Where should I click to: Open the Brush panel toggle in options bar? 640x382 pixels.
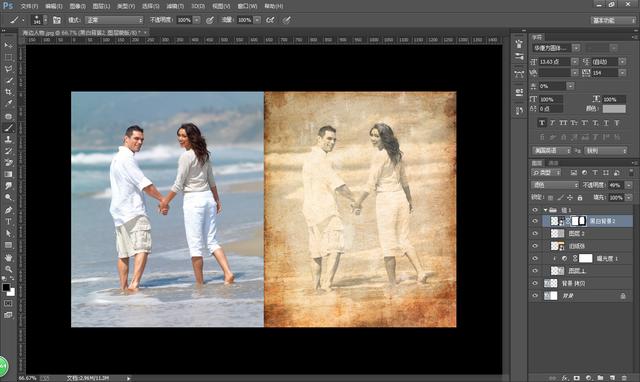[56, 20]
